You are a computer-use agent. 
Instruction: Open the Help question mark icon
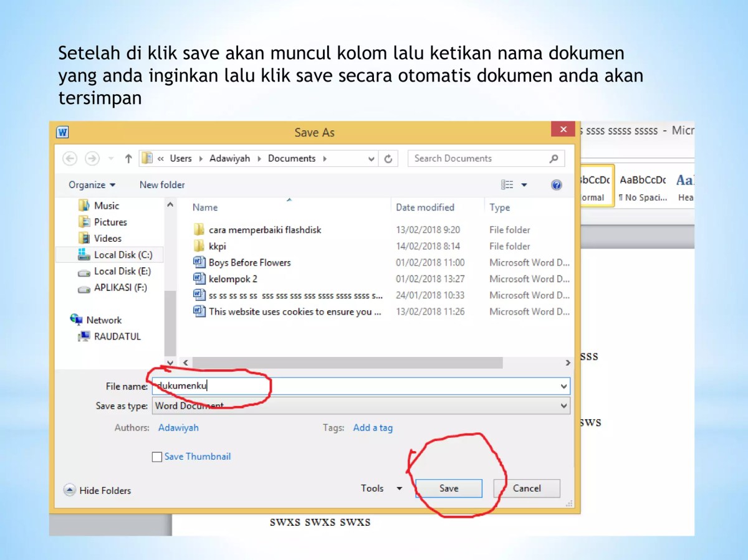click(557, 184)
